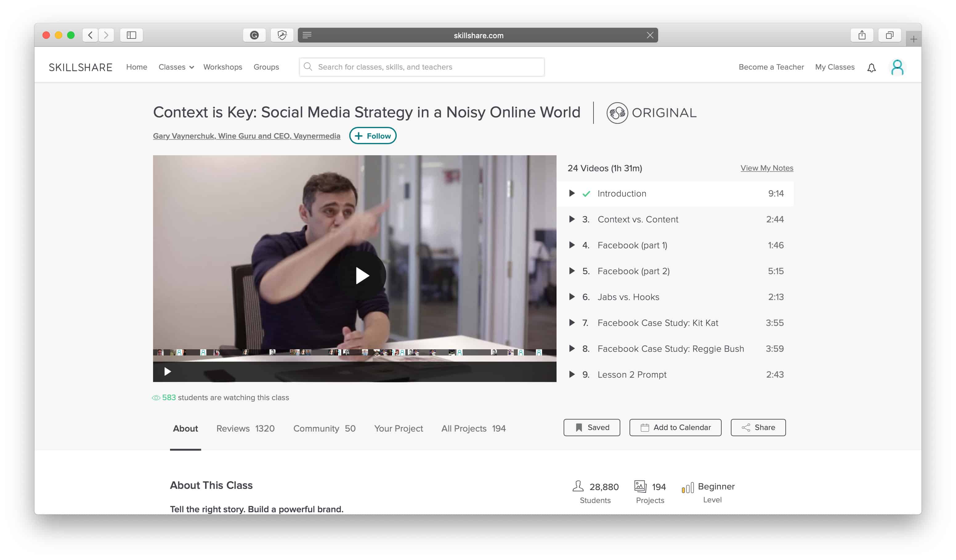The image size is (956, 560).
Task: Click the Introduction completed checkmark
Action: pyautogui.click(x=586, y=194)
